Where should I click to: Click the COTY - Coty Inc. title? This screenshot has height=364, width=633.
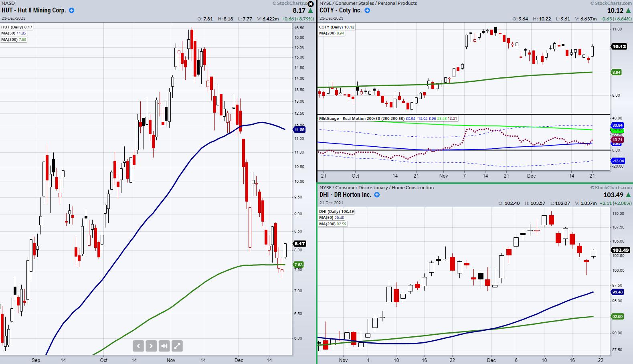coord(341,10)
